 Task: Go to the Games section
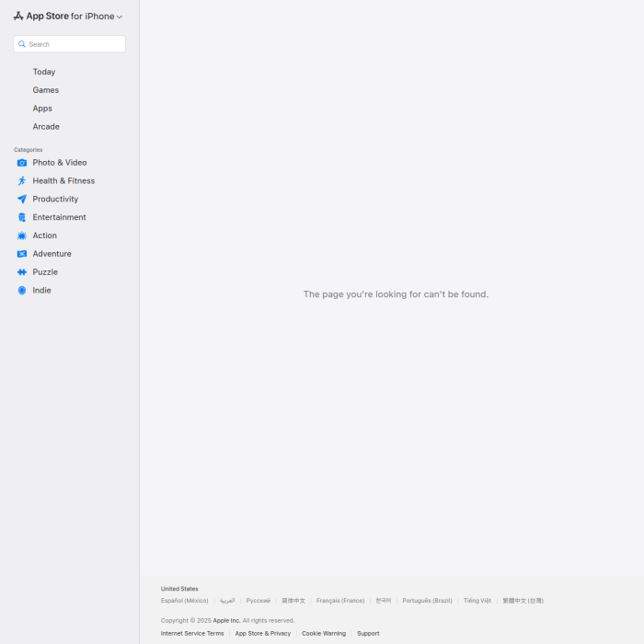[46, 90]
